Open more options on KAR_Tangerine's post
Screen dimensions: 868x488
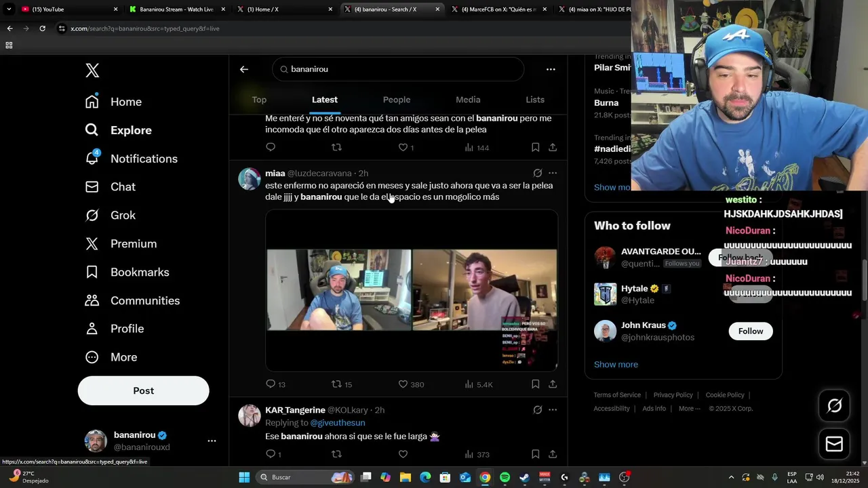pyautogui.click(x=553, y=410)
